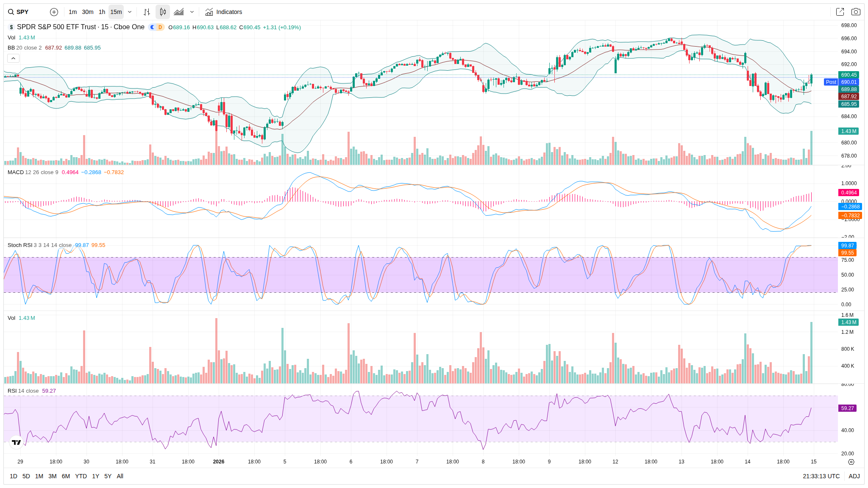Click the TradingView logo on the chart
Viewport: 868px width, 488px height.
[x=16, y=442]
